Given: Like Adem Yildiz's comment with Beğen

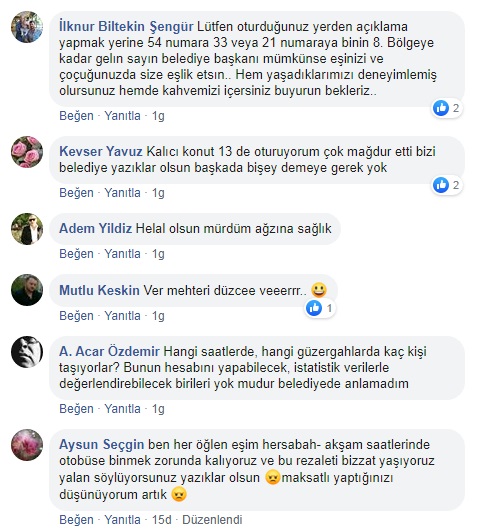Looking at the screenshot, I should click(77, 254).
